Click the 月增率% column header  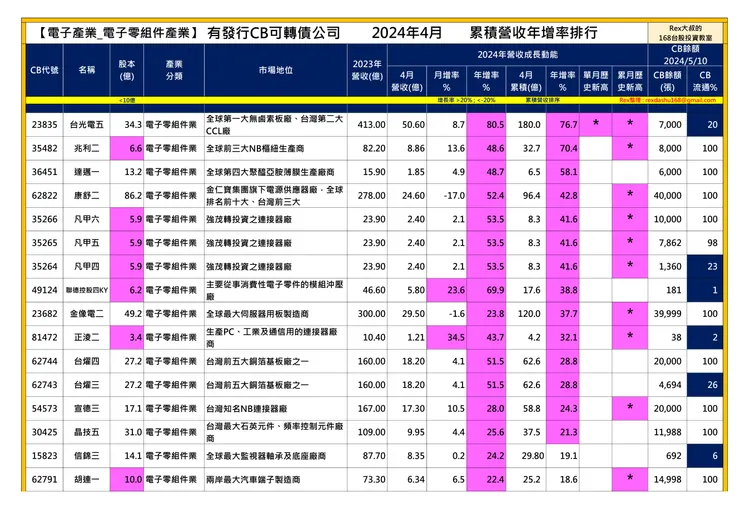pyautogui.click(x=446, y=81)
